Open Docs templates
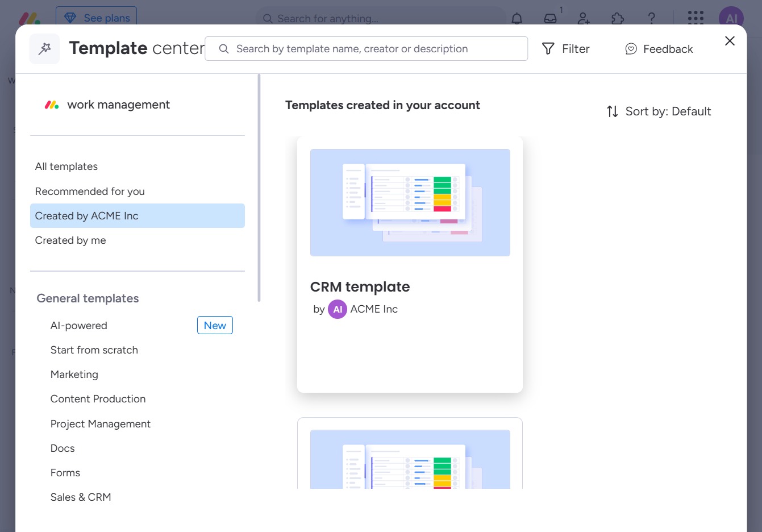This screenshot has height=532, width=762. tap(63, 448)
